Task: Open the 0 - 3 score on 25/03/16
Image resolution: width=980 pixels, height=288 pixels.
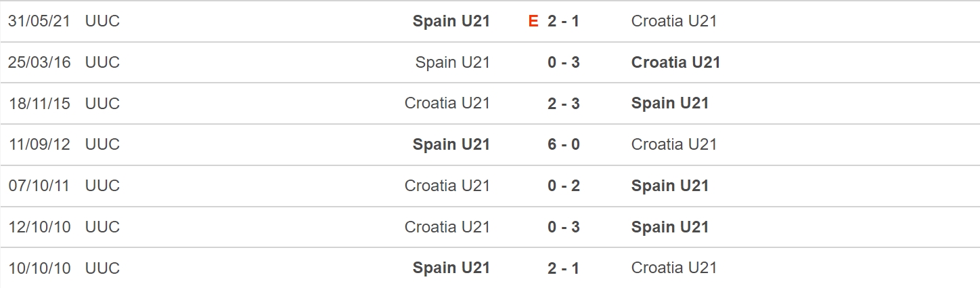Action: 564,62
